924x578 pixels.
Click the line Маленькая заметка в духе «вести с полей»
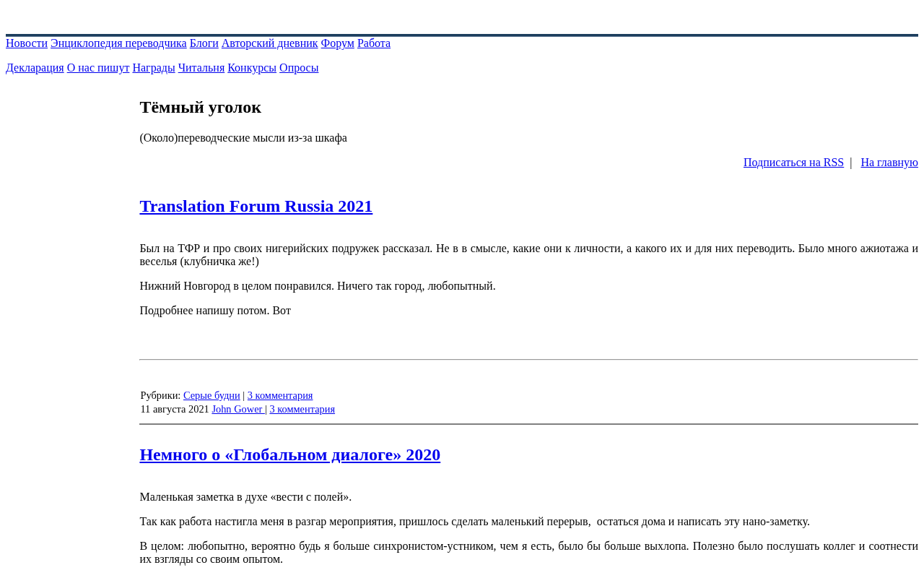(245, 497)
